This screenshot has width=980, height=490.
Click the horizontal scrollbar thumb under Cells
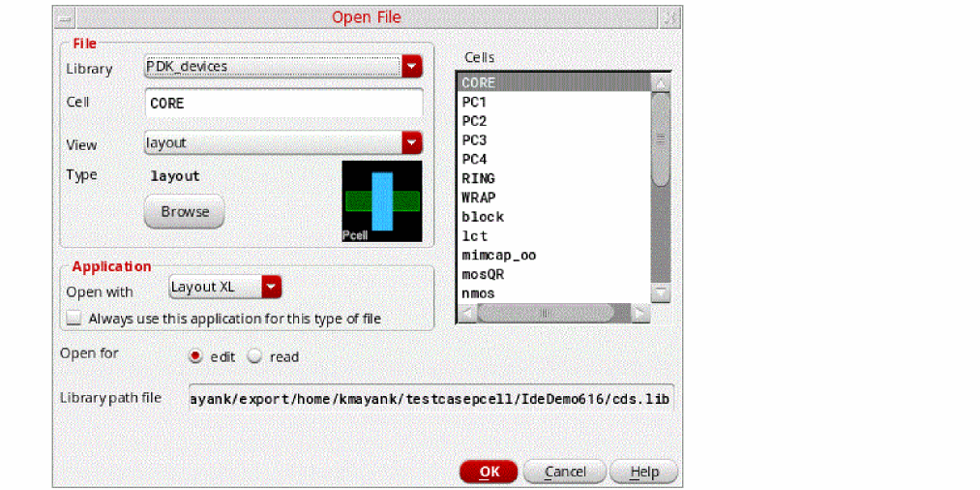pos(546,312)
